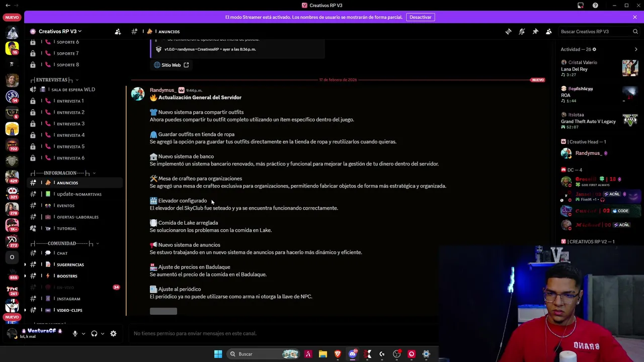644x362 pixels.
Task: Click Randymus_ avatar in the message
Action: coord(137,94)
